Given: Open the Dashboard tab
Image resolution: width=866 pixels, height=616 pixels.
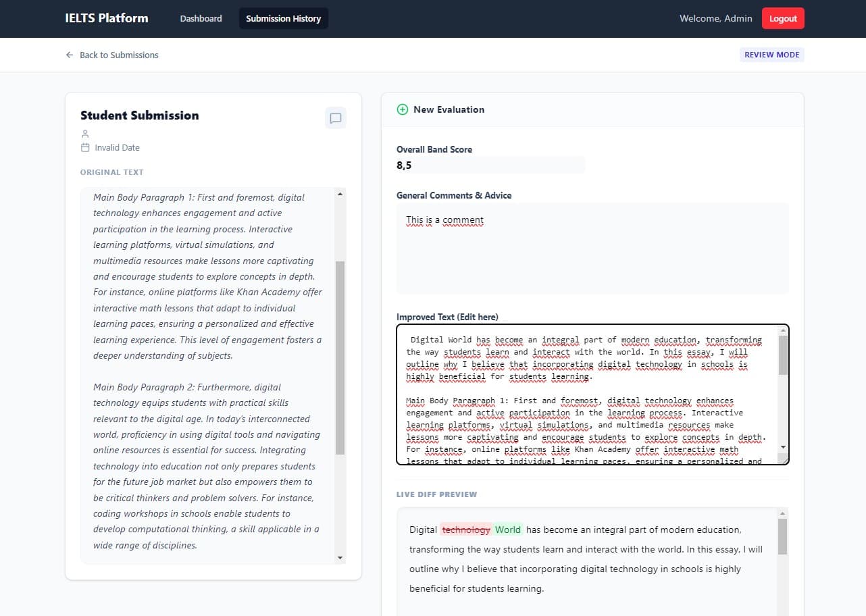Looking at the screenshot, I should [201, 18].
